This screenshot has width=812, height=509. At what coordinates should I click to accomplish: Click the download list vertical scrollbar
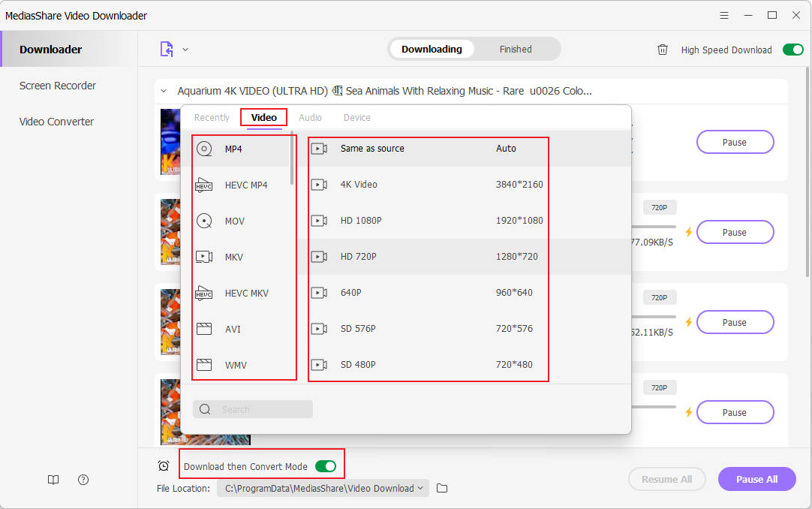(808, 173)
